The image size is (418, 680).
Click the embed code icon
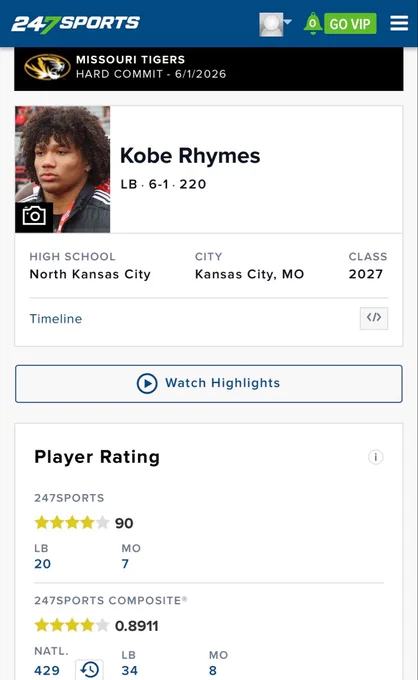point(374,318)
